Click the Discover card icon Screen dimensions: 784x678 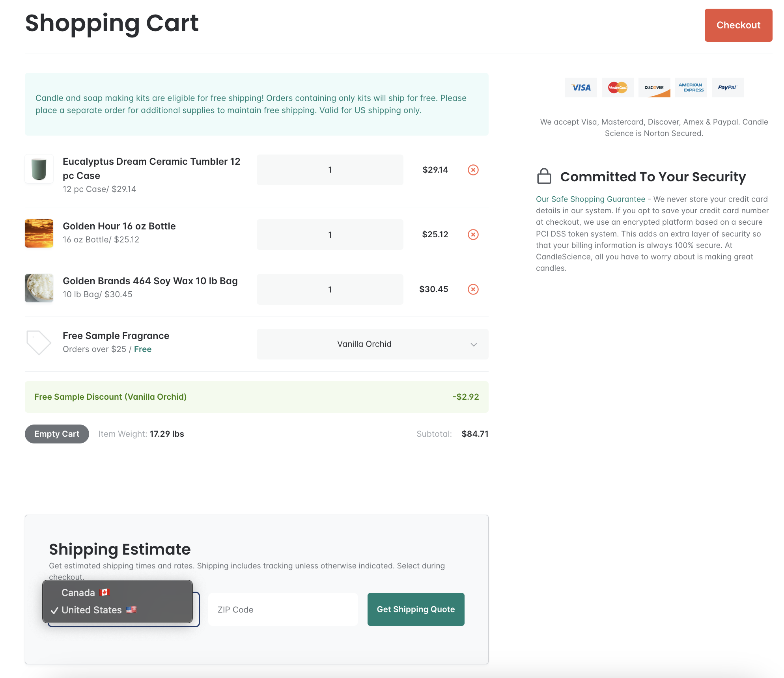tap(654, 88)
